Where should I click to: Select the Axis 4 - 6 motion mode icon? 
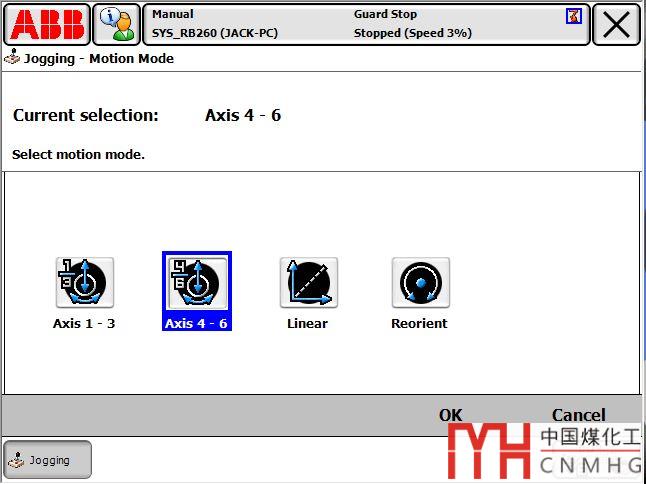[197, 283]
